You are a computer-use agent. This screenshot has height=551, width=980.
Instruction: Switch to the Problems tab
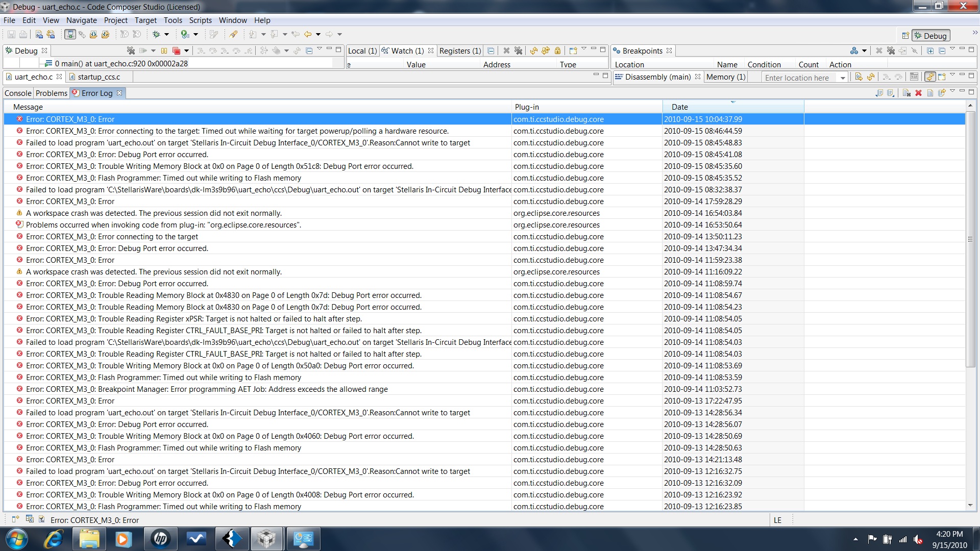[x=51, y=93]
